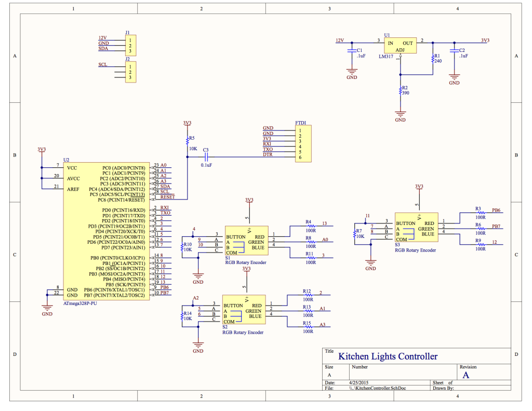Select the FTDI header symbol
The image size is (532, 411).
(x=303, y=143)
